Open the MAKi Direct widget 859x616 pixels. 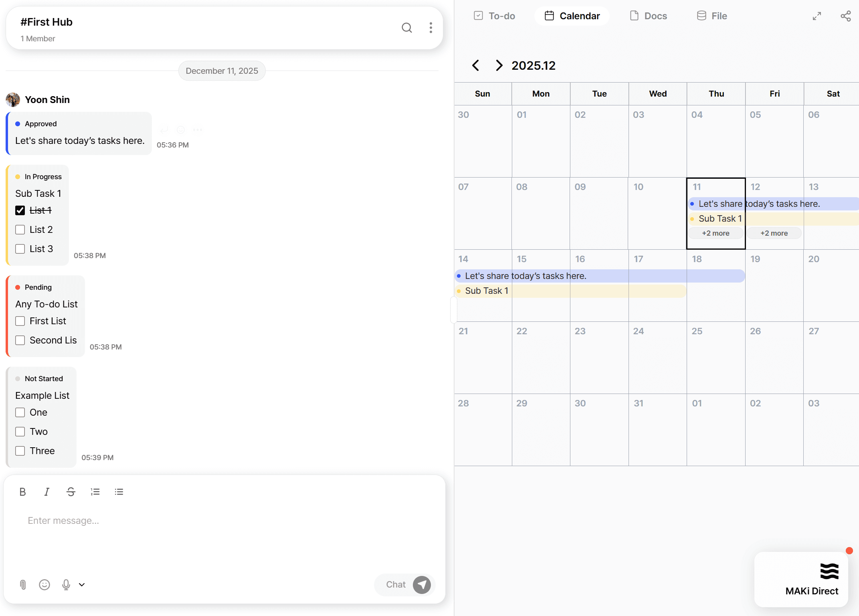[x=801, y=579]
